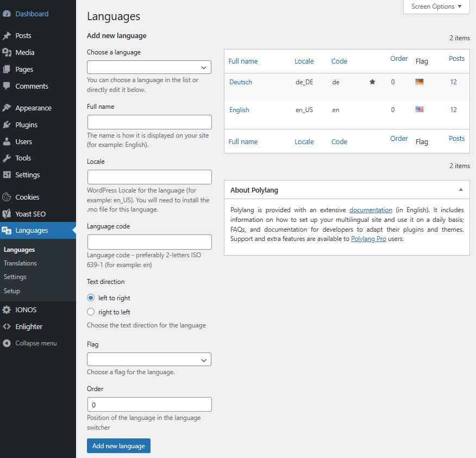Click the Yoast SEO sidebar icon

(7, 214)
